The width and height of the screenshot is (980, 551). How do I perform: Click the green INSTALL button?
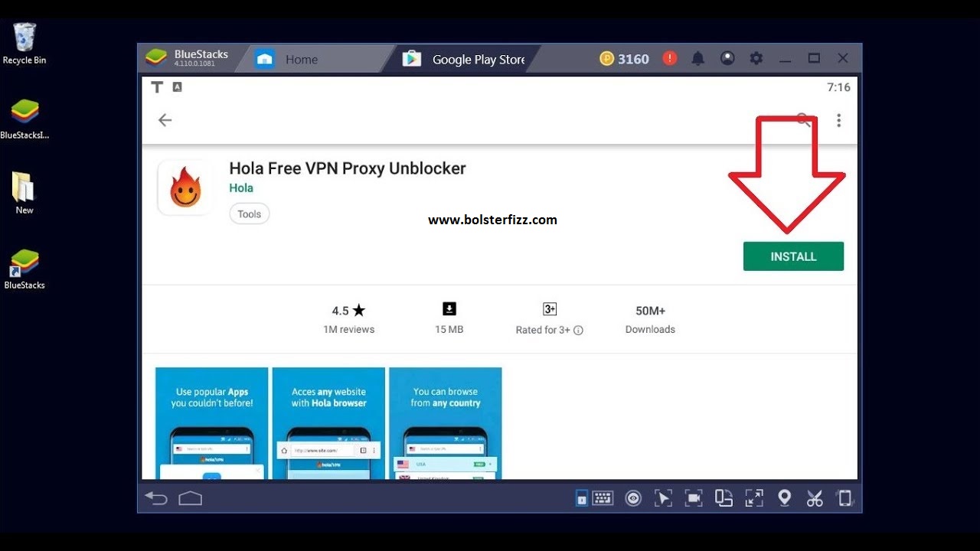coord(793,256)
